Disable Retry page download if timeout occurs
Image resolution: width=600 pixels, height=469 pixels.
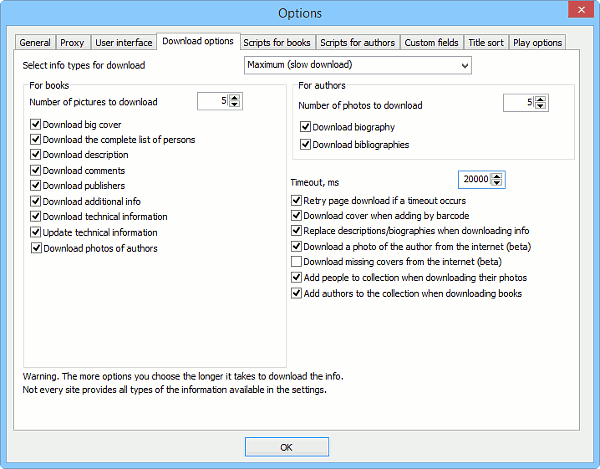297,200
